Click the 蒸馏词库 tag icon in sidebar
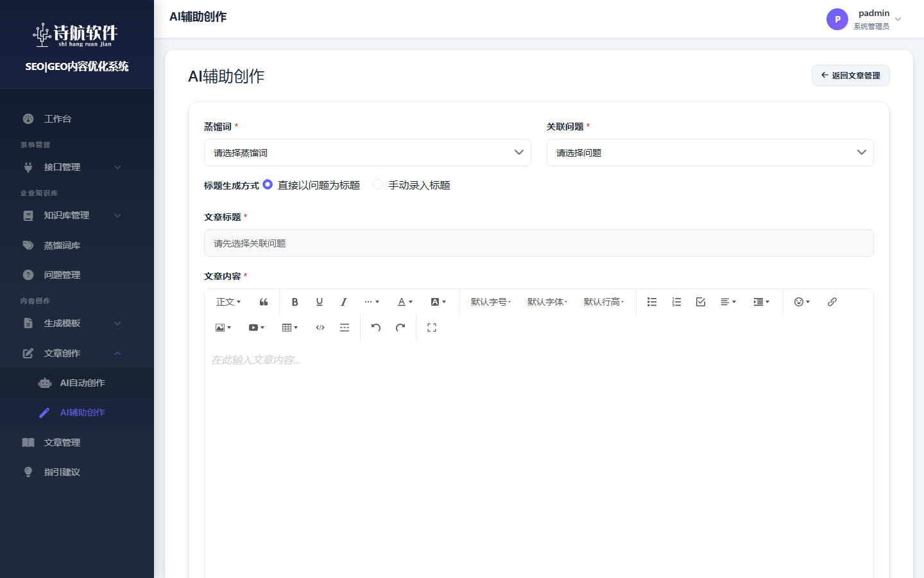 [x=28, y=245]
